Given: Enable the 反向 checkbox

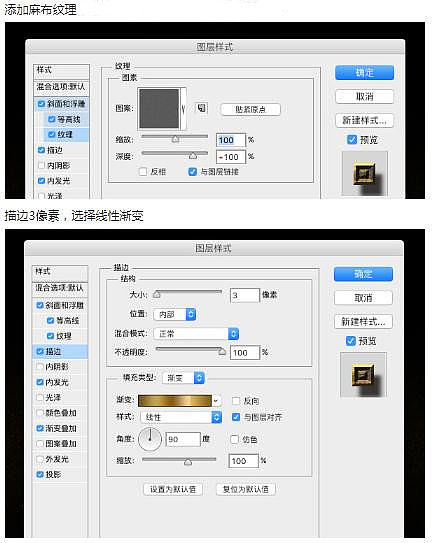Looking at the screenshot, I should click(x=236, y=401).
